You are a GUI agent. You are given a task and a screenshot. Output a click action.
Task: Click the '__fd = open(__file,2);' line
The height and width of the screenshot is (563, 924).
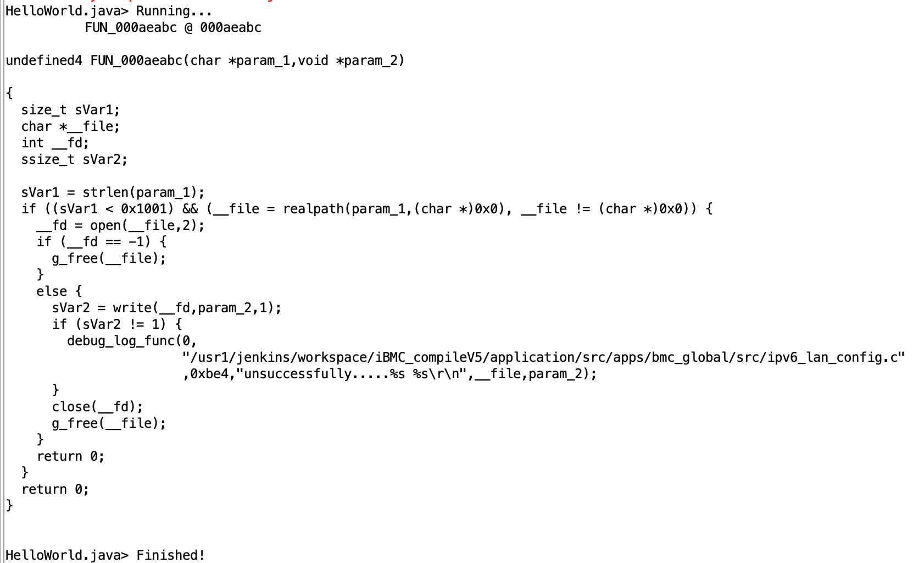(120, 225)
